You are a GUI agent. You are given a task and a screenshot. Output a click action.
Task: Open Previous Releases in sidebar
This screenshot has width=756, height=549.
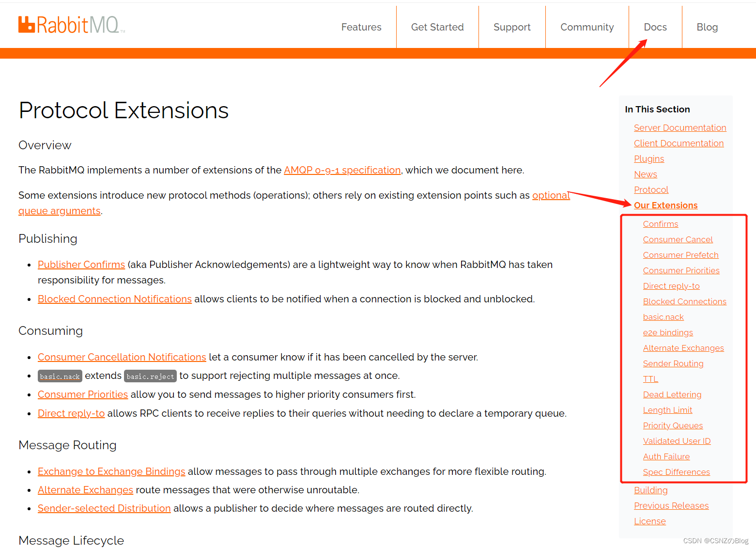(x=671, y=506)
